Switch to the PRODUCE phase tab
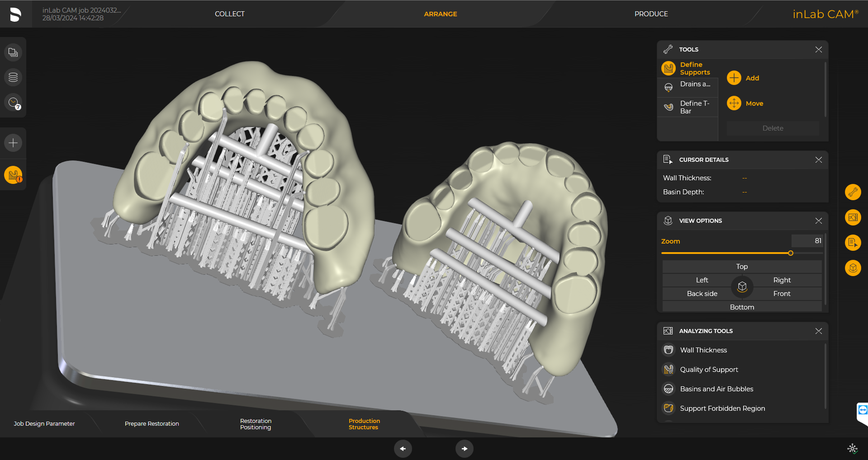The width and height of the screenshot is (868, 460). (651, 14)
